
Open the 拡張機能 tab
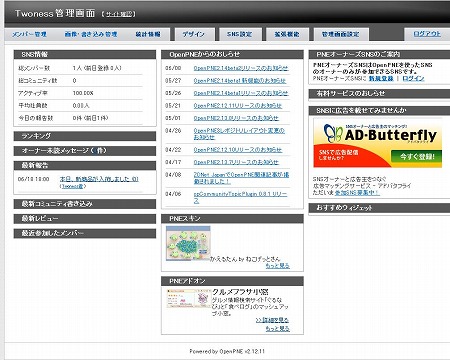pyautogui.click(x=287, y=34)
